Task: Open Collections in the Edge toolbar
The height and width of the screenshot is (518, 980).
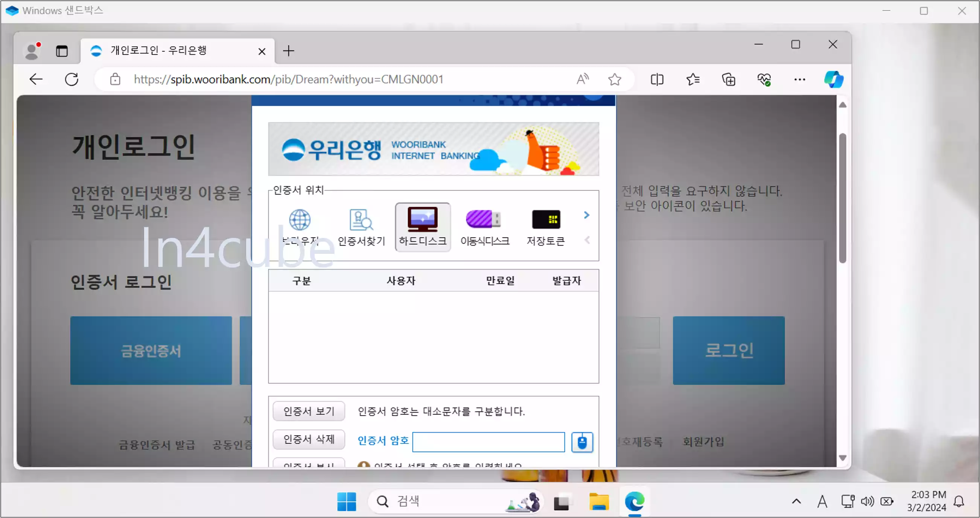Action: click(x=729, y=79)
